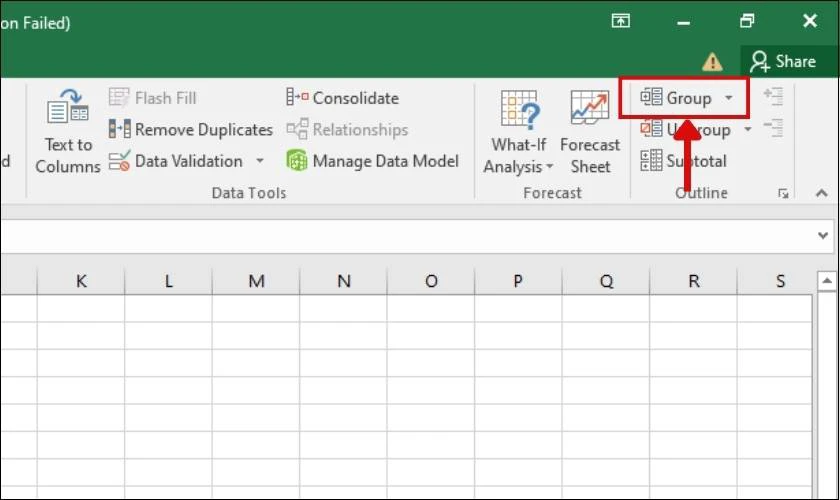
Task: Select column L header
Action: [x=168, y=281]
